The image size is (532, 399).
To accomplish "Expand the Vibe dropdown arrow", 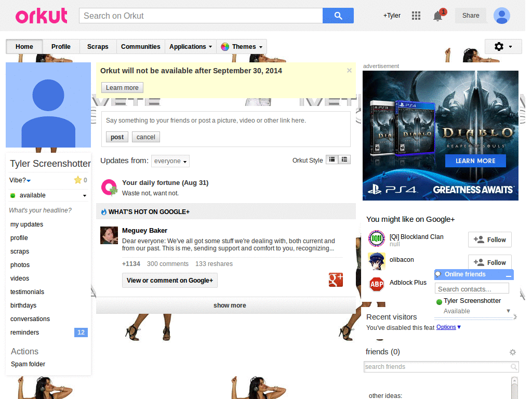I will click(29, 180).
